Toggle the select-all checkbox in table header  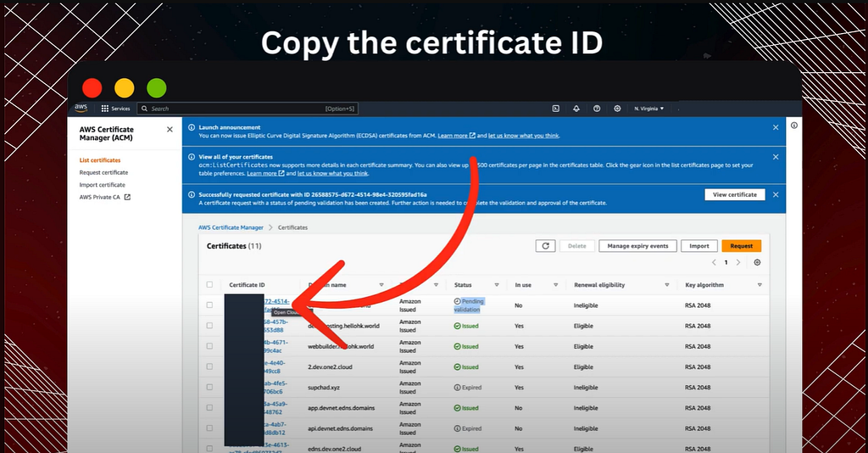click(x=209, y=285)
